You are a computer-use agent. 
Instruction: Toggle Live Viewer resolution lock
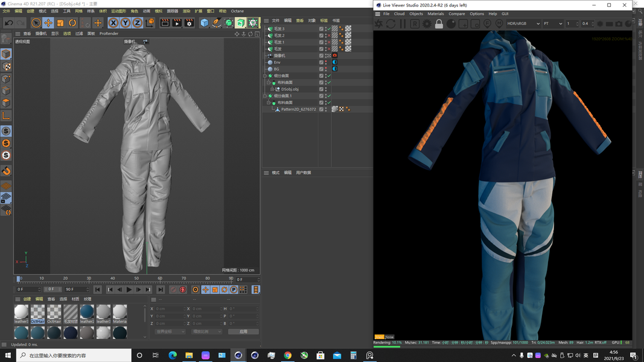(439, 24)
